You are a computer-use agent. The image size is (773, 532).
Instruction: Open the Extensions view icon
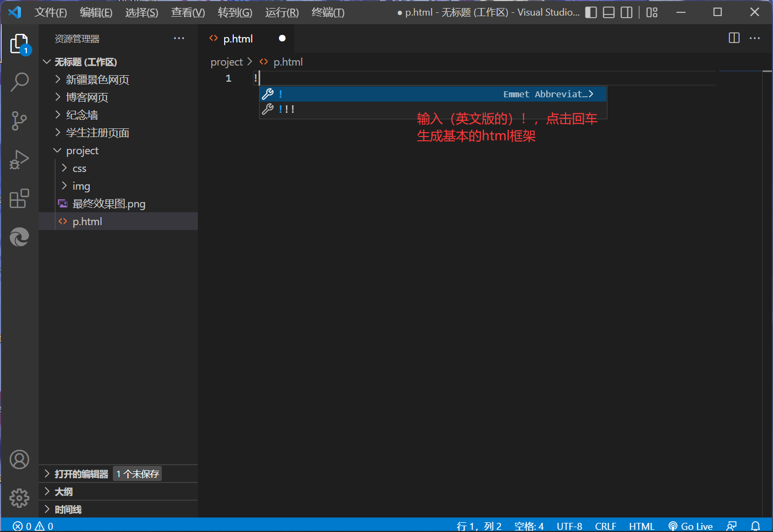pyautogui.click(x=19, y=198)
